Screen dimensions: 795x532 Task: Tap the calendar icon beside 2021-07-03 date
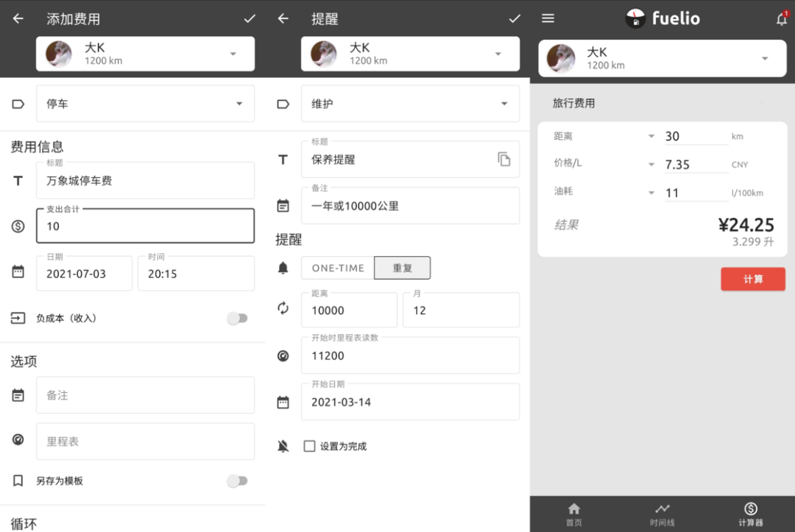18,272
